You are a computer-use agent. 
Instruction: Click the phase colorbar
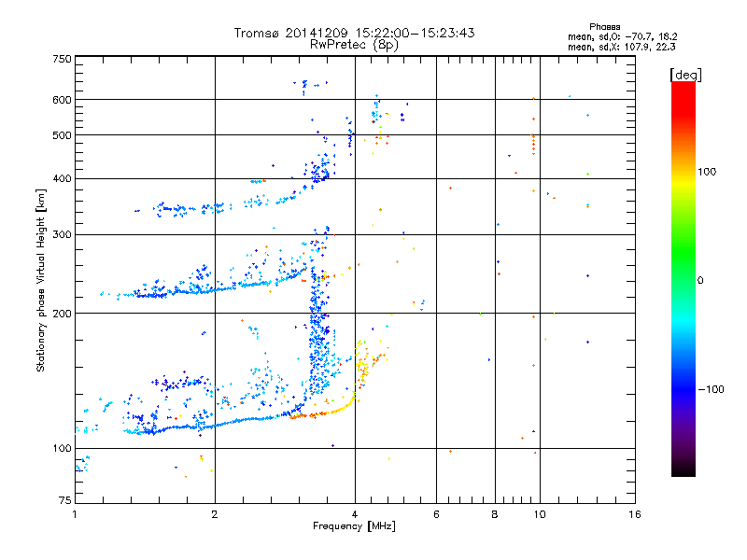[684, 278]
